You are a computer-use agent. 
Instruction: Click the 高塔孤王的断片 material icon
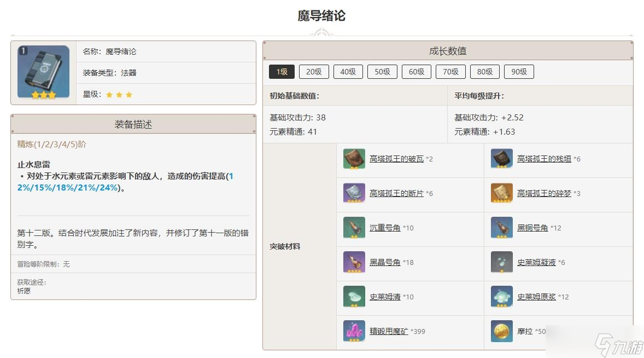coord(354,194)
